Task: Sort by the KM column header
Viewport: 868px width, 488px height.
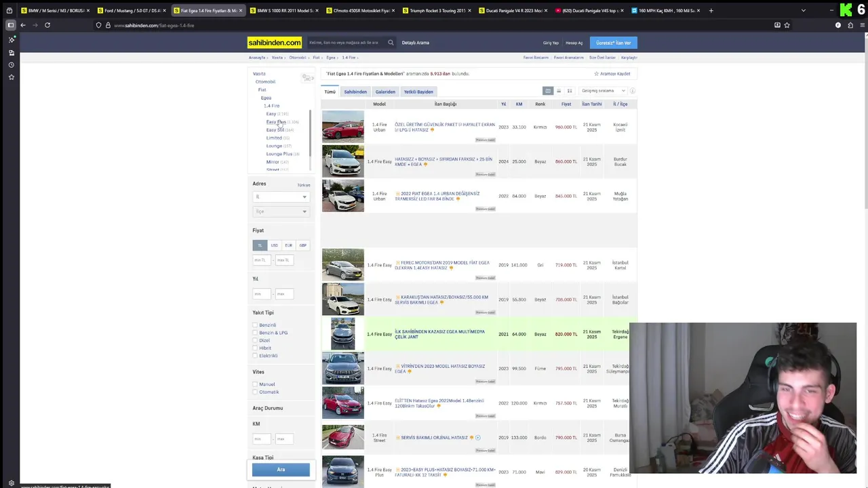Action: click(x=519, y=104)
